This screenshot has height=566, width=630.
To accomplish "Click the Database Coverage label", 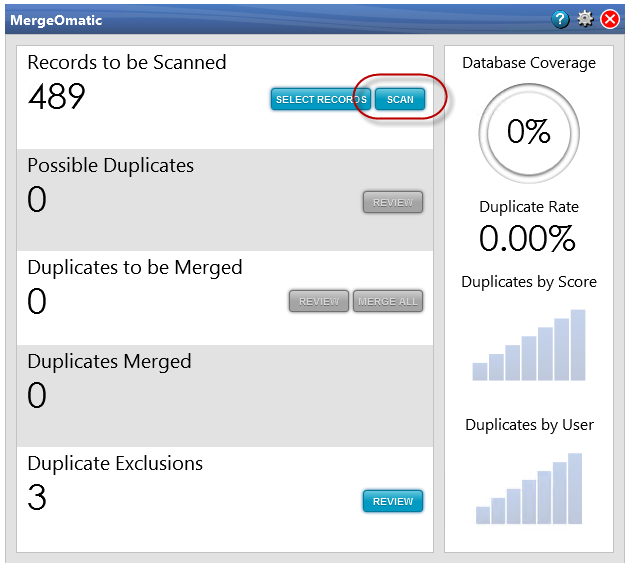I will pos(529,63).
